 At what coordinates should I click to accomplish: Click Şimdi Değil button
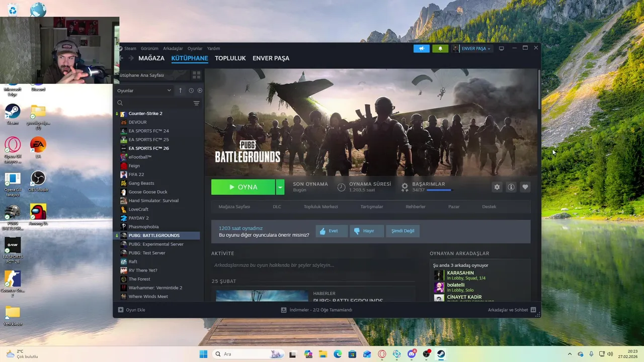(403, 231)
